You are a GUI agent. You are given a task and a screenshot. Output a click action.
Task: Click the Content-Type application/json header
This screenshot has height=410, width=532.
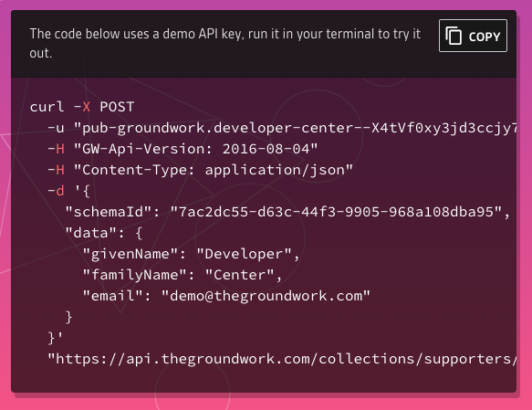click(x=214, y=170)
